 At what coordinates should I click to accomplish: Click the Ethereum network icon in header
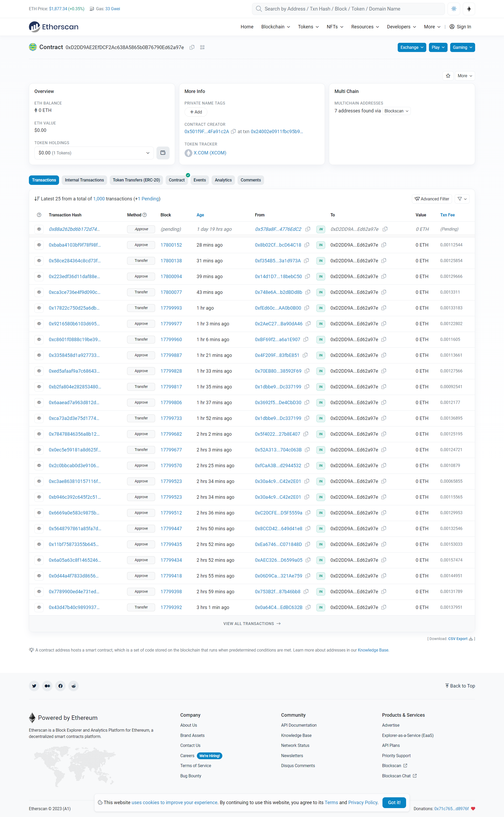(x=469, y=9)
